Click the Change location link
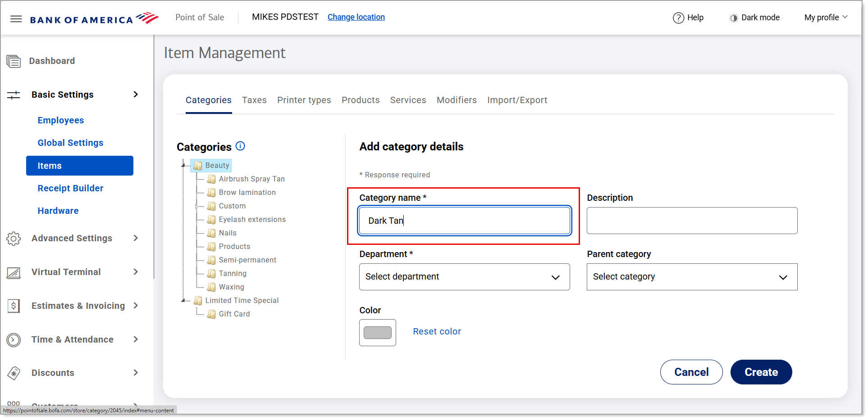Screen dimensions: 868x420 356,17
